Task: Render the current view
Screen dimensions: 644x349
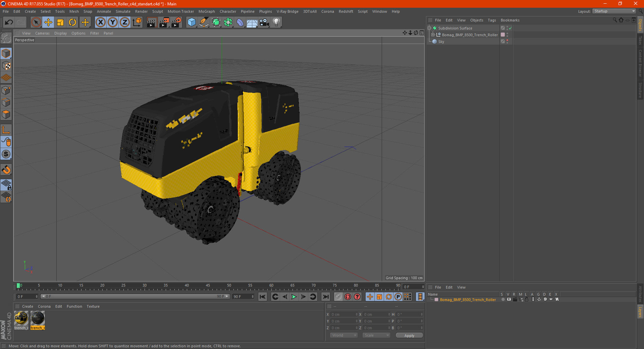Action: [x=152, y=22]
